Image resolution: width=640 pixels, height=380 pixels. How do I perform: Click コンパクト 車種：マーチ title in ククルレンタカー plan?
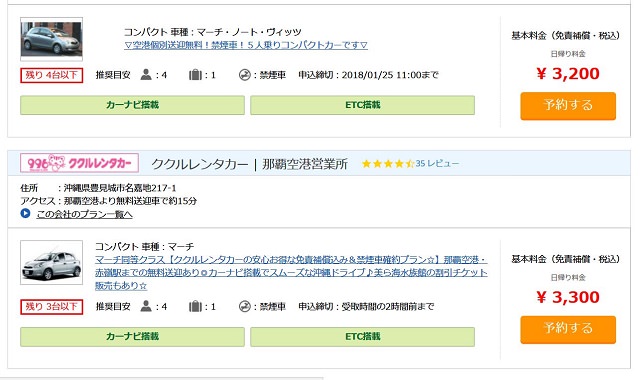point(144,247)
